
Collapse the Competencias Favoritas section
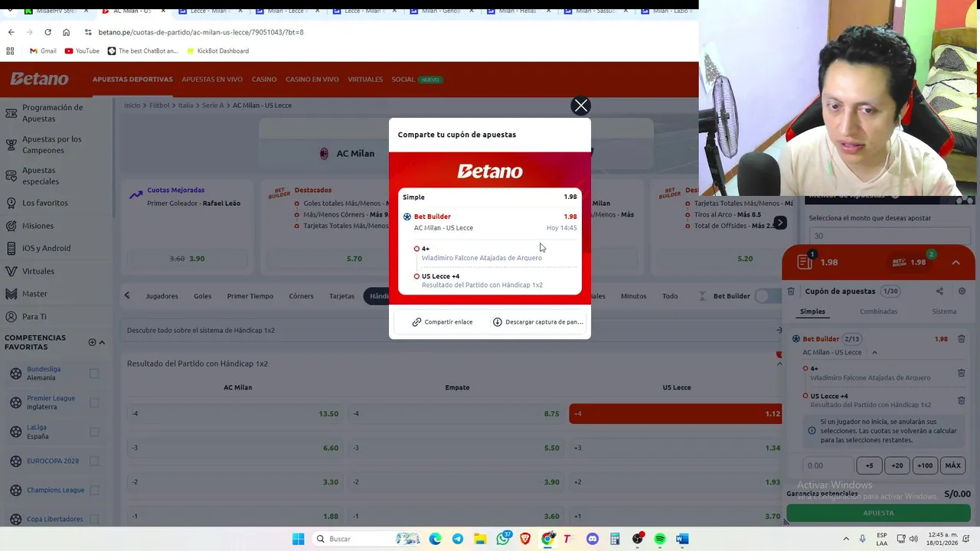(102, 343)
